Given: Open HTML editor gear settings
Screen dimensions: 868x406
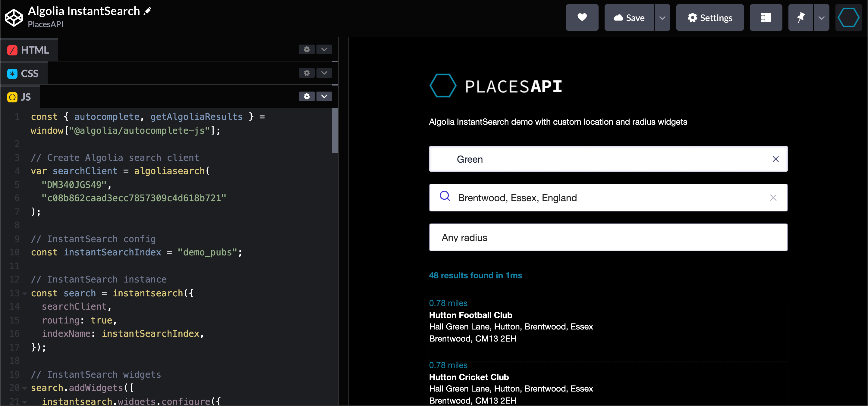Looking at the screenshot, I should pos(306,49).
